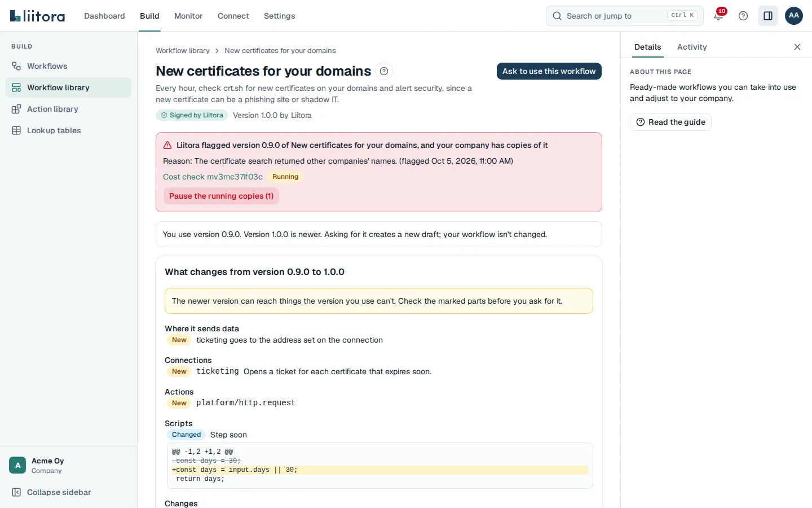Open the Connect menu
Viewport: 812px width, 508px height.
(x=233, y=16)
